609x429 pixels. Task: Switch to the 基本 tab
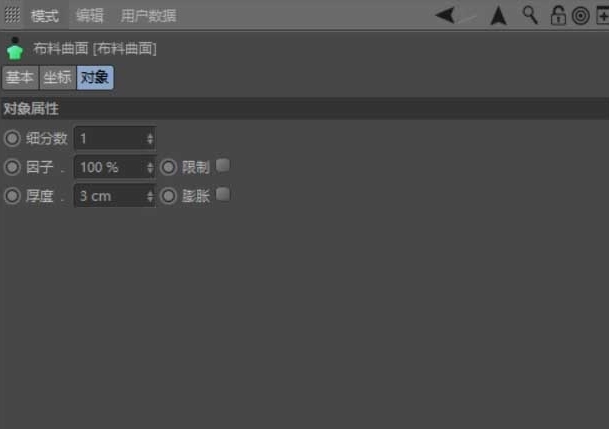click(x=20, y=77)
